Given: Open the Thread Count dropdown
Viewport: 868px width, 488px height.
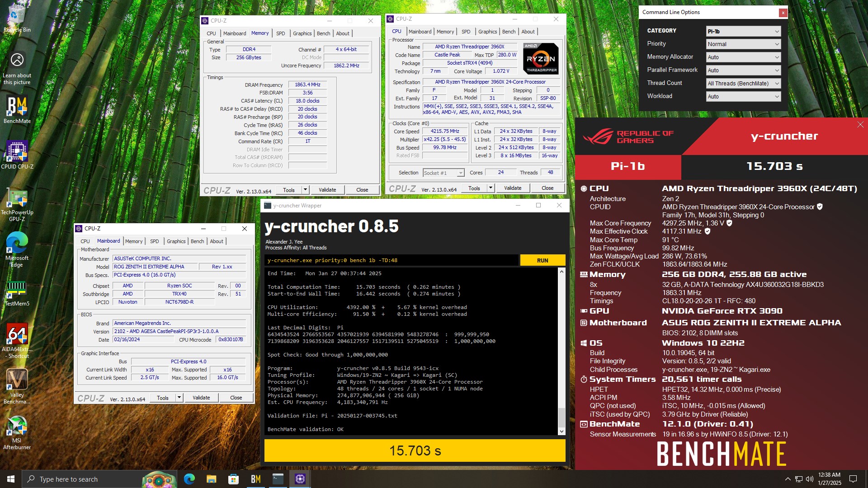Looking at the screenshot, I should pos(743,84).
